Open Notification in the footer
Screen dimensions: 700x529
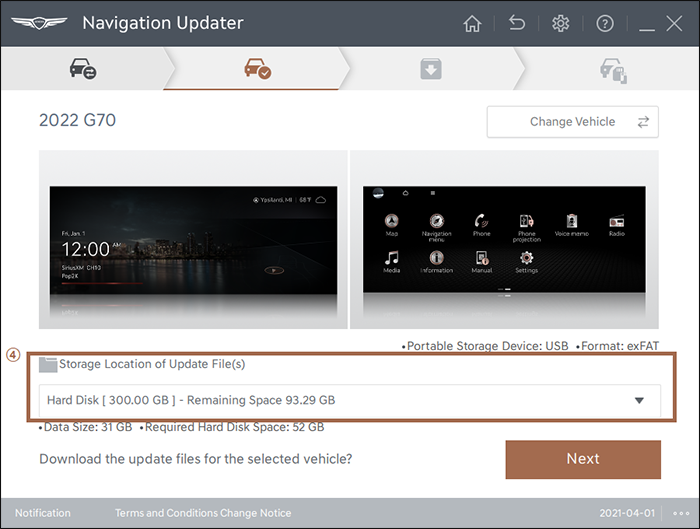pyautogui.click(x=43, y=513)
